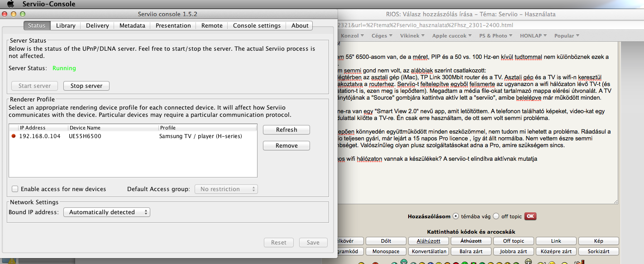Click the Áthúzott formatting button

(x=471, y=241)
